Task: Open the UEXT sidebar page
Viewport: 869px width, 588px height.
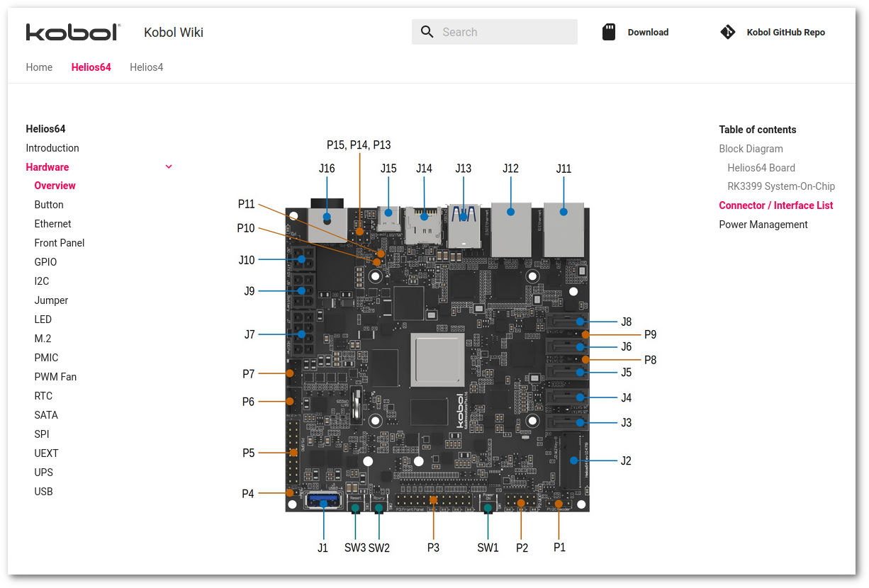Action: click(x=47, y=453)
